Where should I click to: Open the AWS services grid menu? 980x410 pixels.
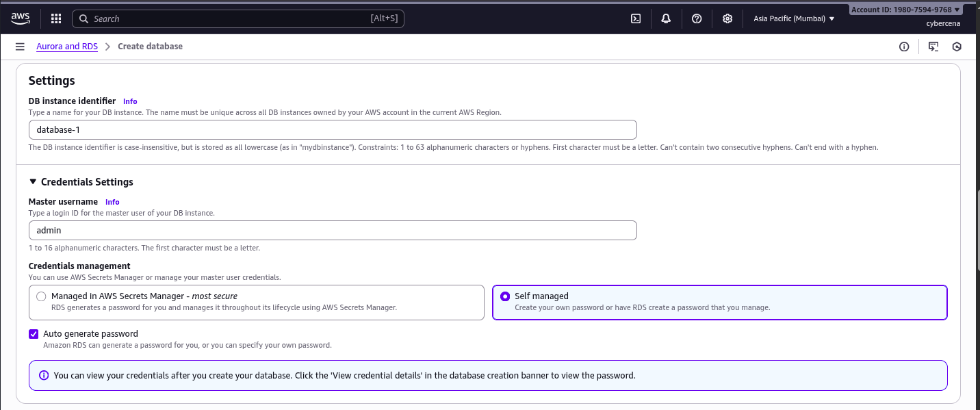[x=56, y=18]
